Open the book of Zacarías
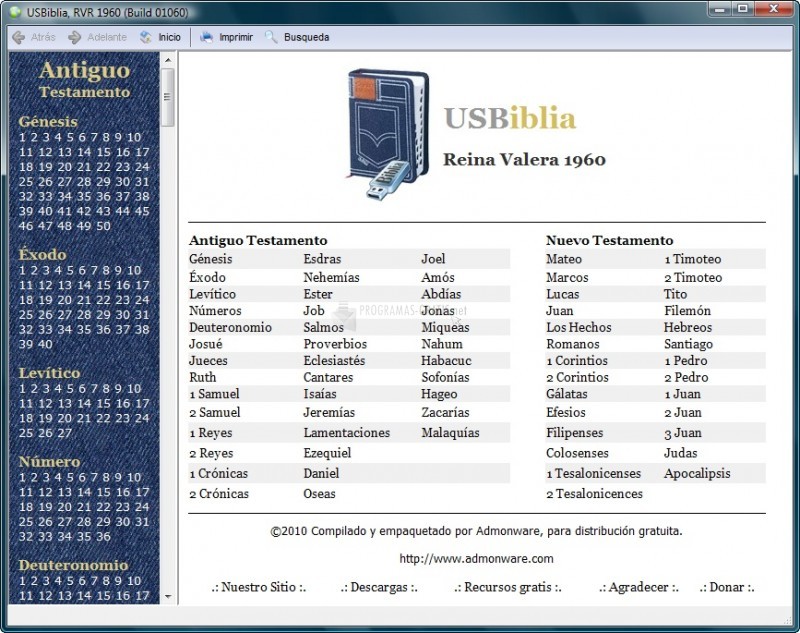Image resolution: width=800 pixels, height=633 pixels. pos(445,412)
